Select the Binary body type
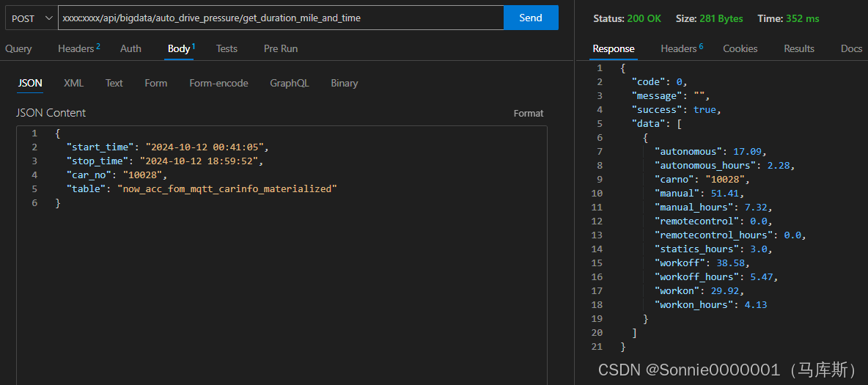 [x=344, y=84]
